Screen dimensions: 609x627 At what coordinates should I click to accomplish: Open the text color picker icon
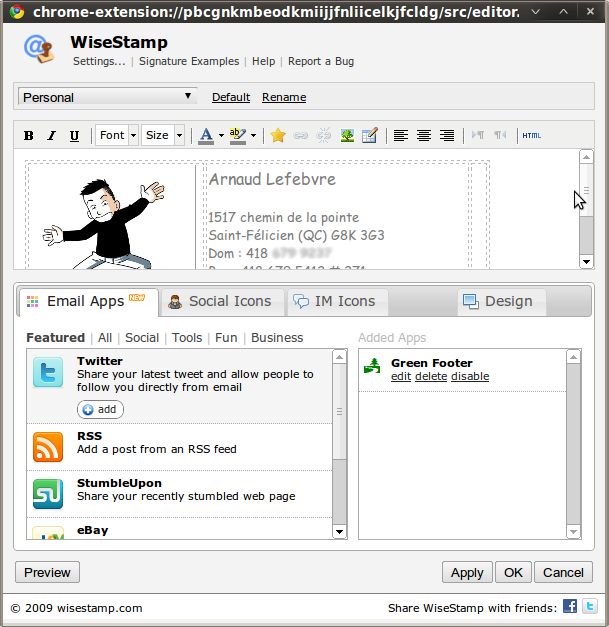206,136
